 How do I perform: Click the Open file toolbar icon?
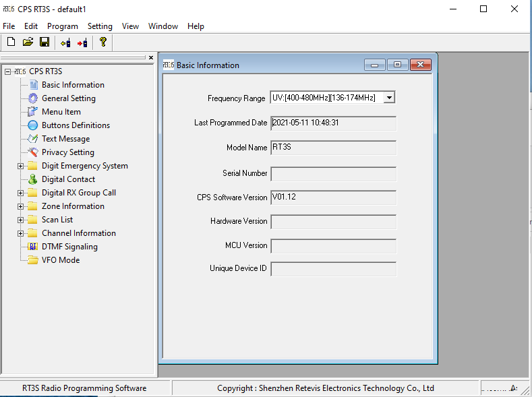28,42
